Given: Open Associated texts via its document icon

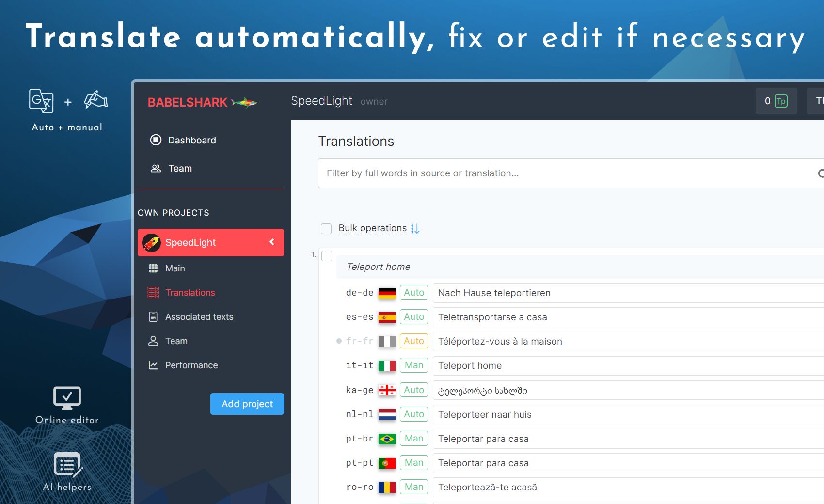Looking at the screenshot, I should pyautogui.click(x=153, y=316).
